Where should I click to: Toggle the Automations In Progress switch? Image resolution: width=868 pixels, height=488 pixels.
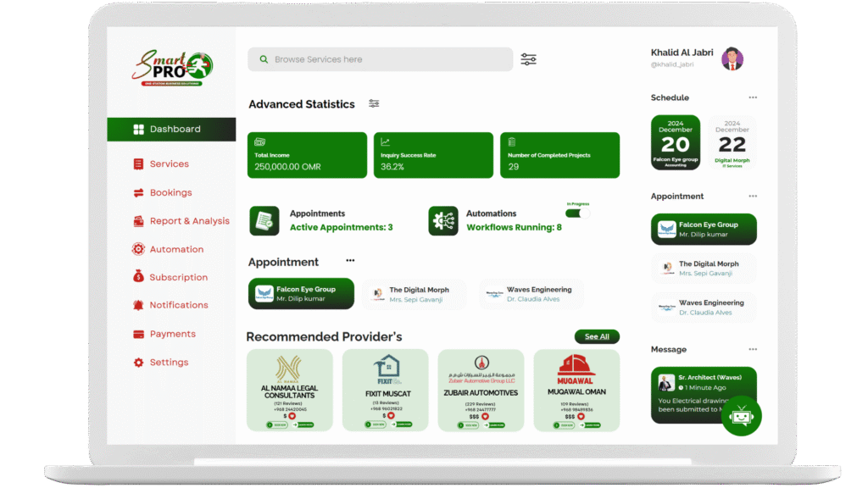[x=578, y=213]
